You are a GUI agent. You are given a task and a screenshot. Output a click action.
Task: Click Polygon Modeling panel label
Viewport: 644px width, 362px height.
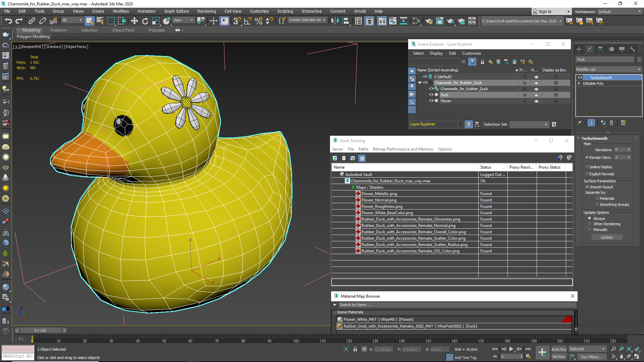[x=33, y=37]
